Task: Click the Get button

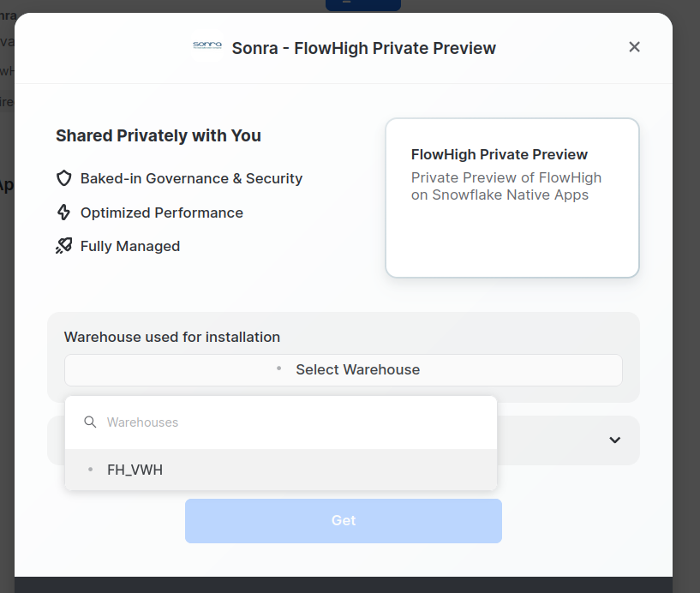Action: click(343, 520)
